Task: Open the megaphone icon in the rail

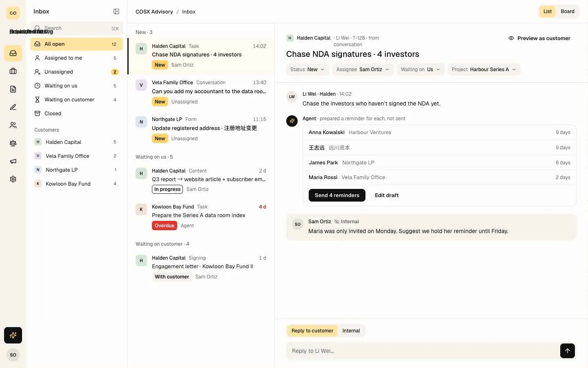Action: point(13,161)
